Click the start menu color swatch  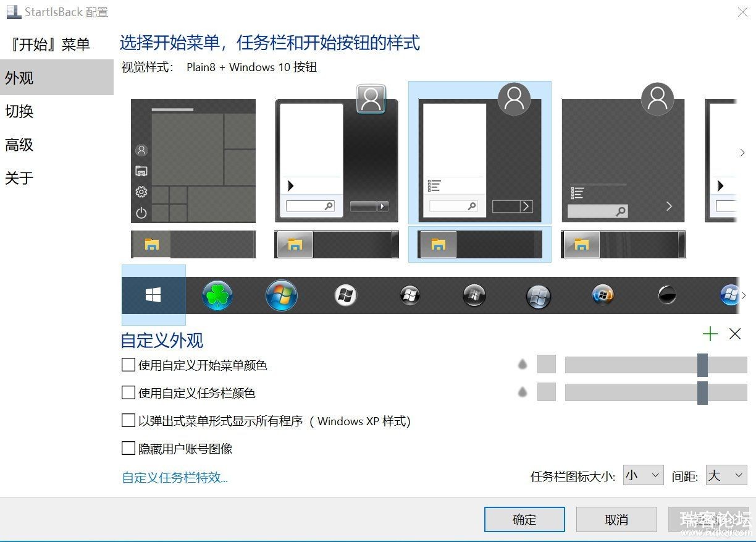click(547, 365)
